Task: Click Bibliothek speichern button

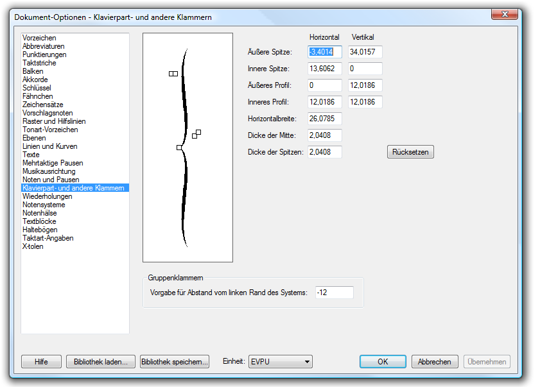Action: coord(175,362)
